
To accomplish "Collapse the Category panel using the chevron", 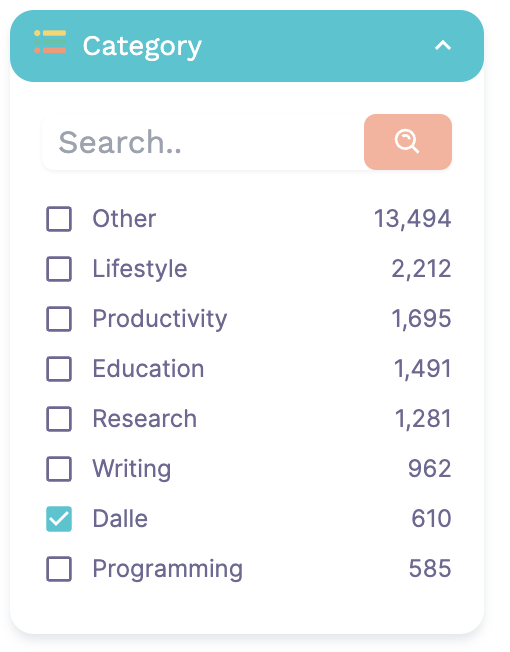I will point(443,45).
